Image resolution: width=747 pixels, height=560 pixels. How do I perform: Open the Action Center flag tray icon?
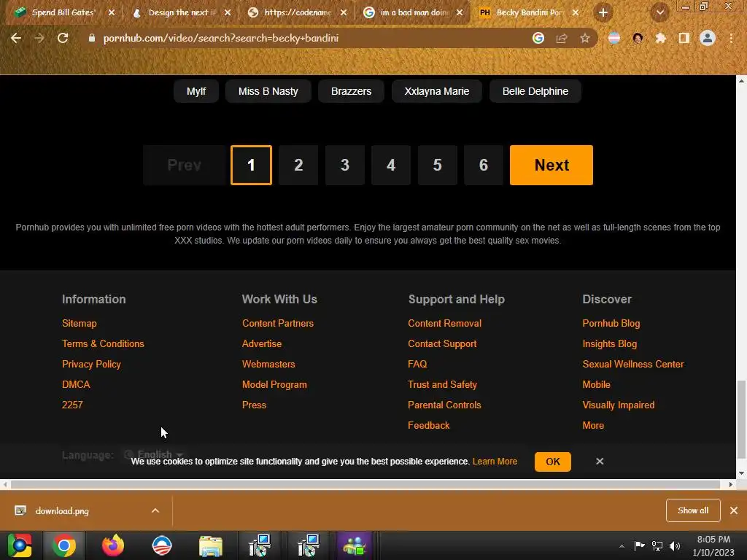(x=639, y=545)
